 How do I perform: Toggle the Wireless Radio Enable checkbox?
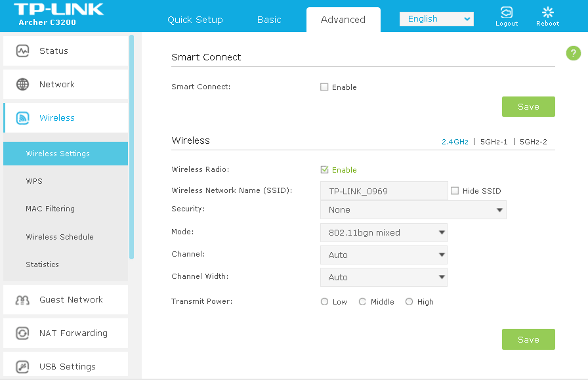(x=324, y=170)
